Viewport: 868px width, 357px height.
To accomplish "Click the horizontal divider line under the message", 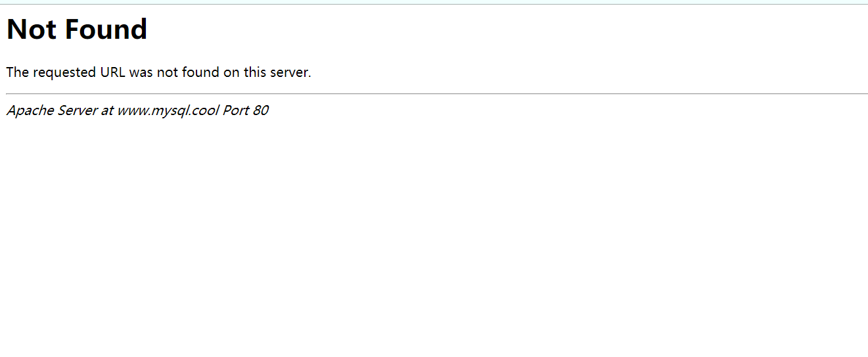I will click(x=434, y=94).
